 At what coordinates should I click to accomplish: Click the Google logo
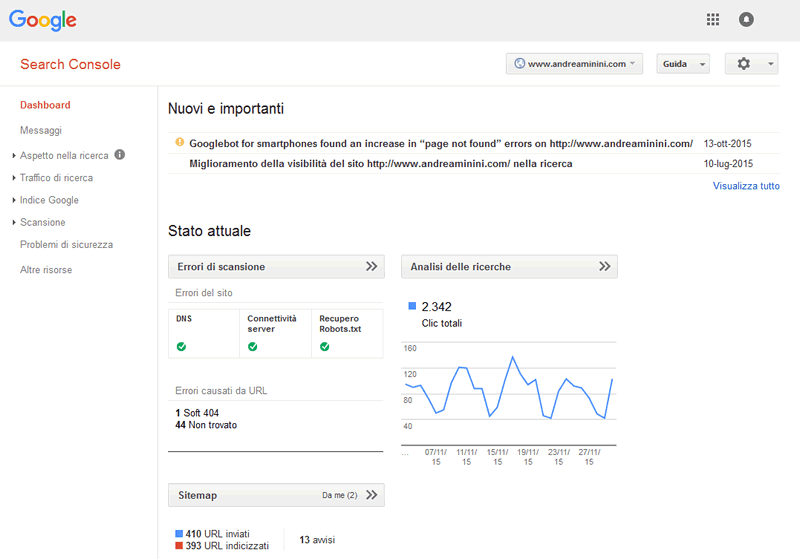[x=43, y=20]
